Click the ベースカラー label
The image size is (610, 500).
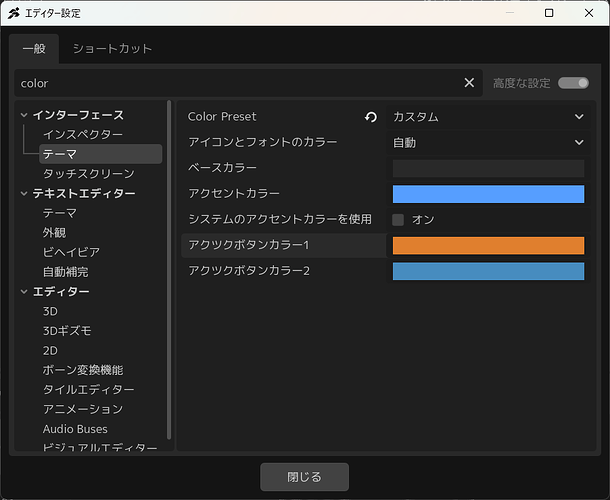pos(222,168)
